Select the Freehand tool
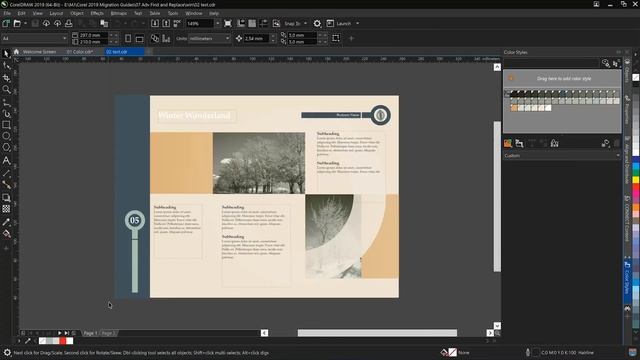The width and height of the screenshot is (640, 360). click(6, 102)
